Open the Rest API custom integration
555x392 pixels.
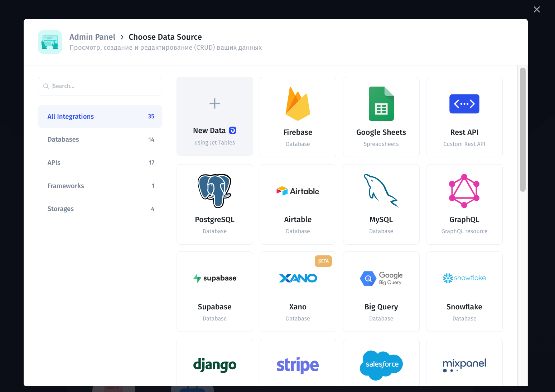tap(464, 117)
